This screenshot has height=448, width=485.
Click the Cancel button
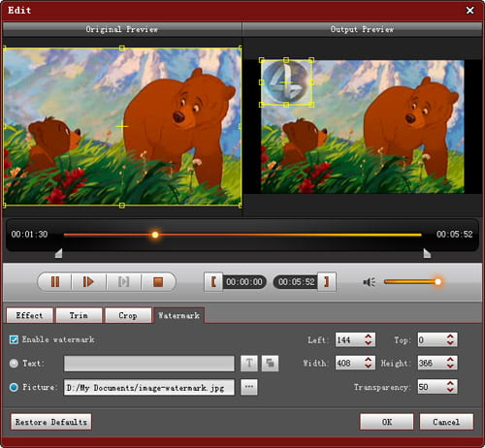click(x=446, y=422)
